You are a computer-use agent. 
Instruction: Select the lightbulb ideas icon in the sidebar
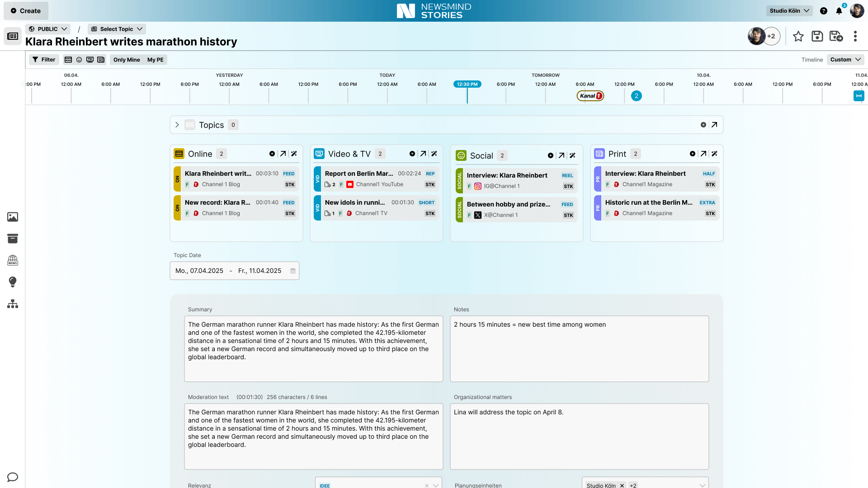click(x=12, y=282)
